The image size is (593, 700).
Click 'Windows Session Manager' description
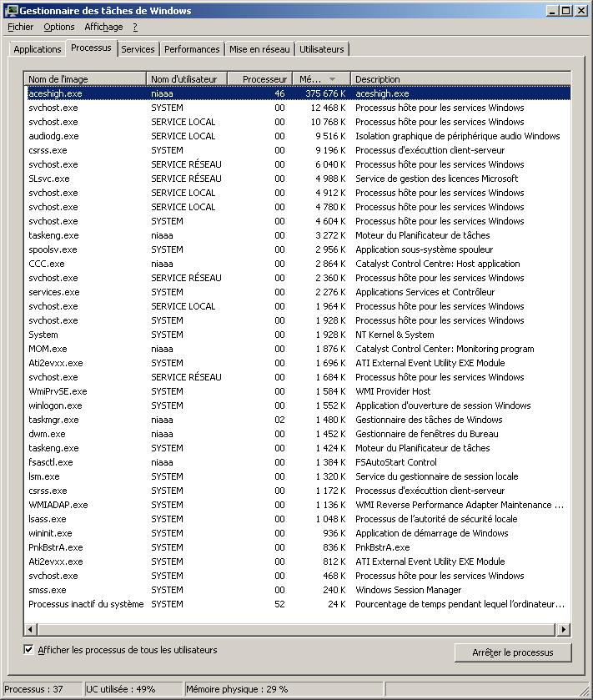(x=409, y=590)
